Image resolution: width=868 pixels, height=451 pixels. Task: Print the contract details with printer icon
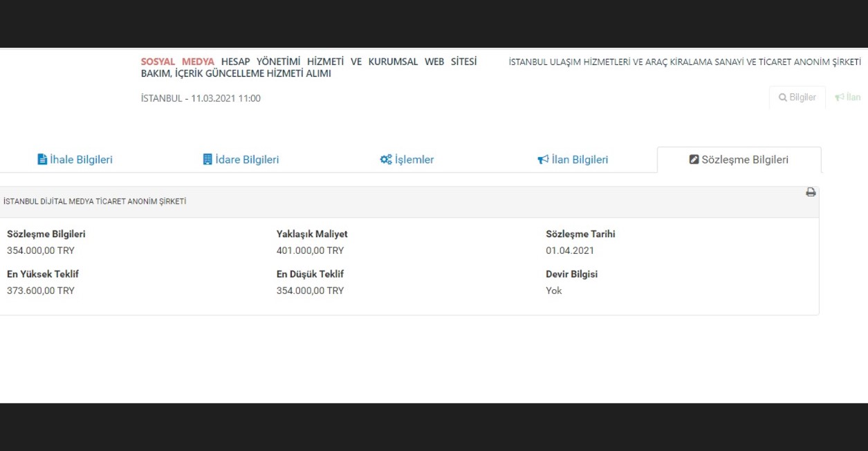(x=811, y=192)
